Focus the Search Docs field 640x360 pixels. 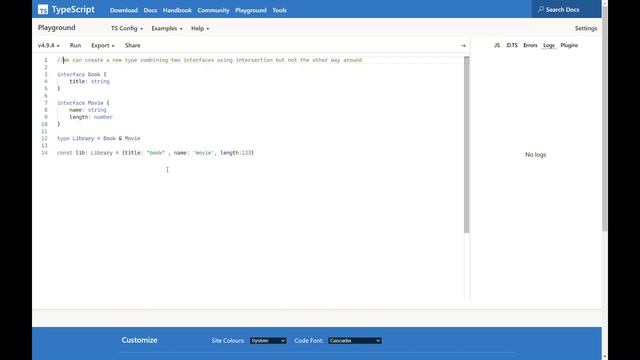pyautogui.click(x=566, y=9)
